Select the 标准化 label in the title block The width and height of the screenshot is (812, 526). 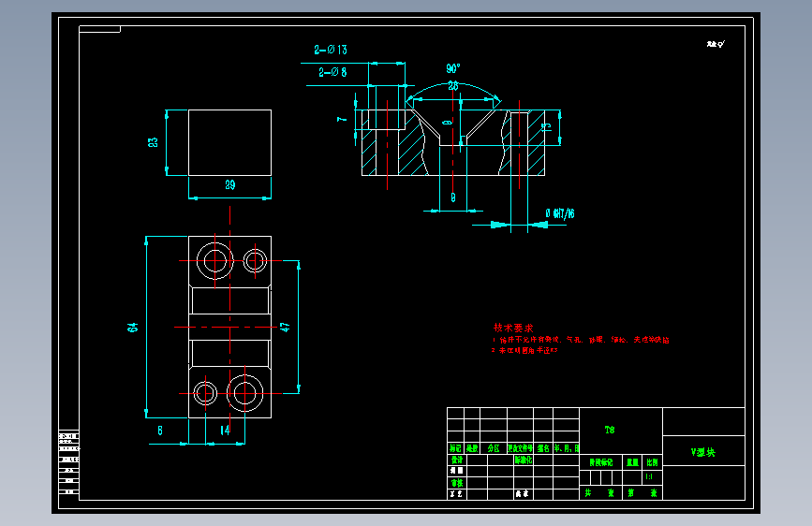pyautogui.click(x=523, y=460)
